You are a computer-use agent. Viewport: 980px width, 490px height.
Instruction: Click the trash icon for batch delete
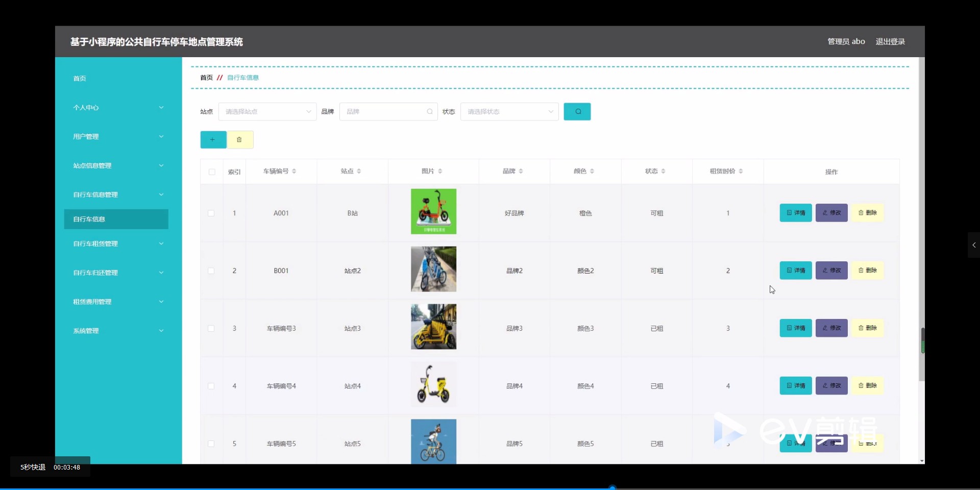tap(240, 139)
